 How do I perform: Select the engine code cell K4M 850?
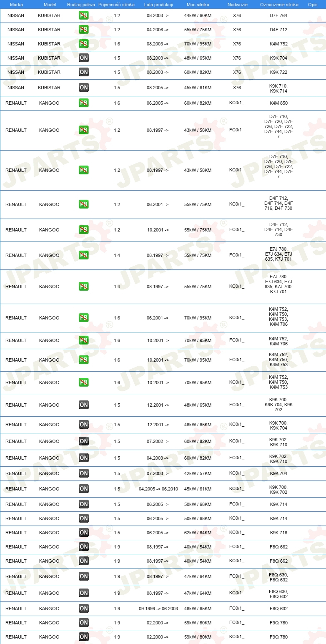tap(278, 103)
